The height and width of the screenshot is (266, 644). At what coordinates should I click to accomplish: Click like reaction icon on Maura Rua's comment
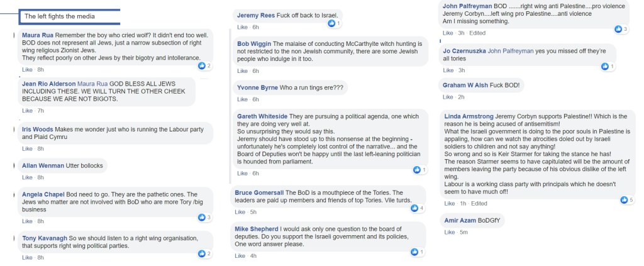(x=202, y=65)
